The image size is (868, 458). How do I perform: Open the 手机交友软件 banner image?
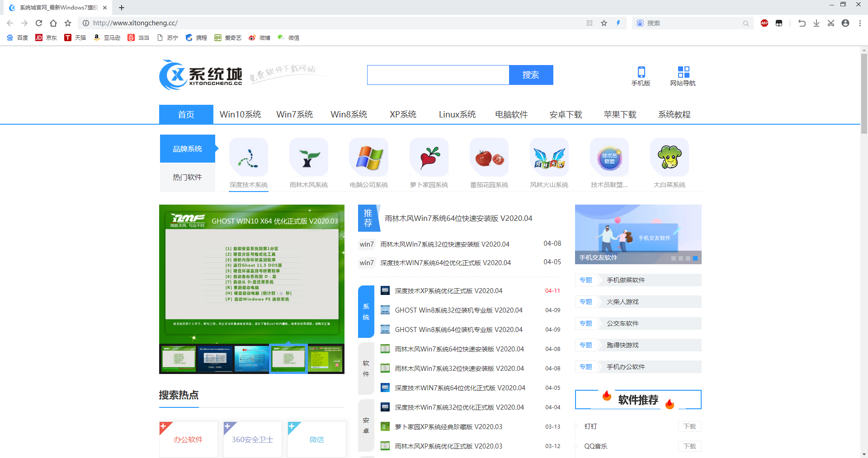(638, 234)
